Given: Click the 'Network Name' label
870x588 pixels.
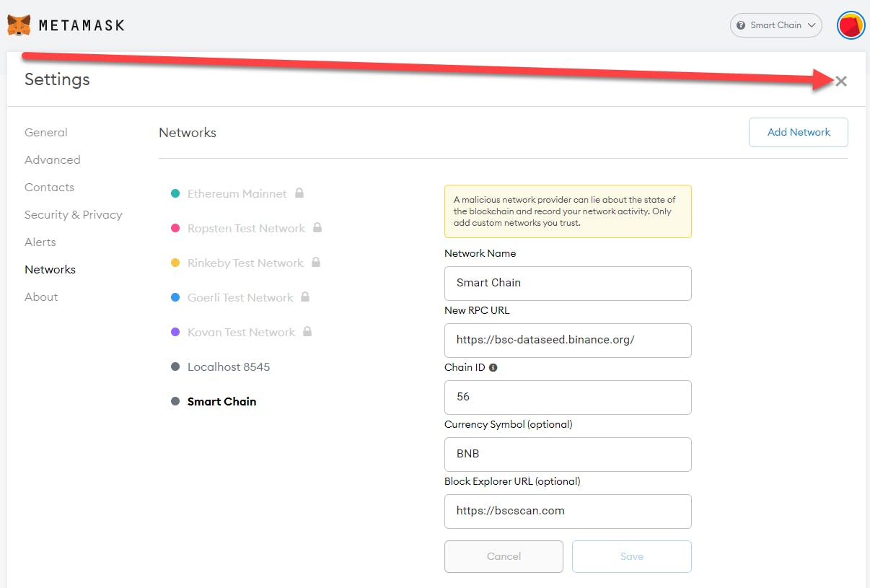Looking at the screenshot, I should coord(480,253).
